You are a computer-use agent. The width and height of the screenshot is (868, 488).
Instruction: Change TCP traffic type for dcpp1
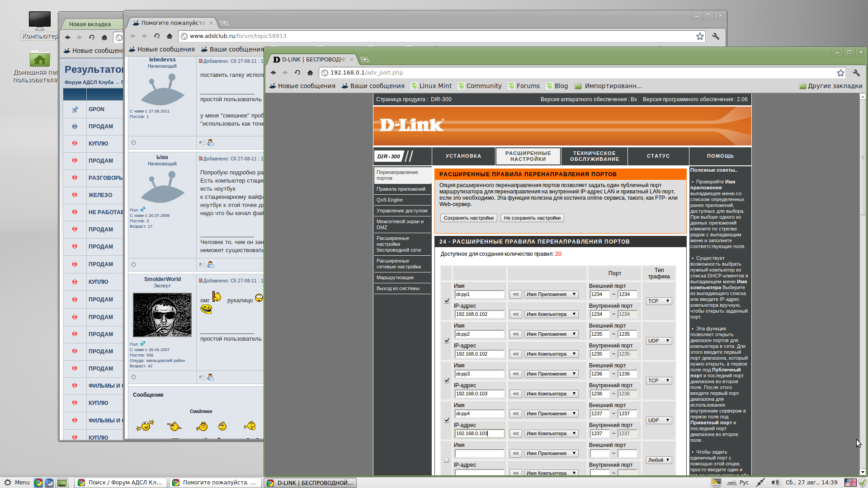point(659,301)
